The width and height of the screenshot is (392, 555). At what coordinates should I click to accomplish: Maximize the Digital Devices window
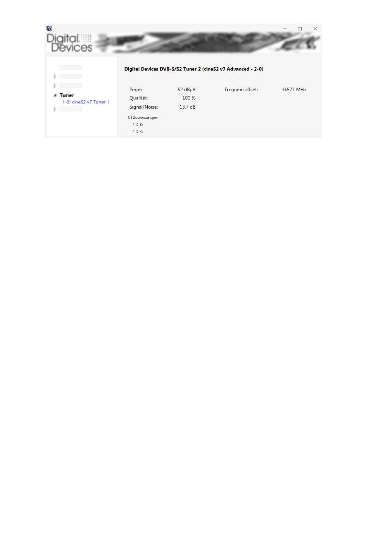(300, 28)
